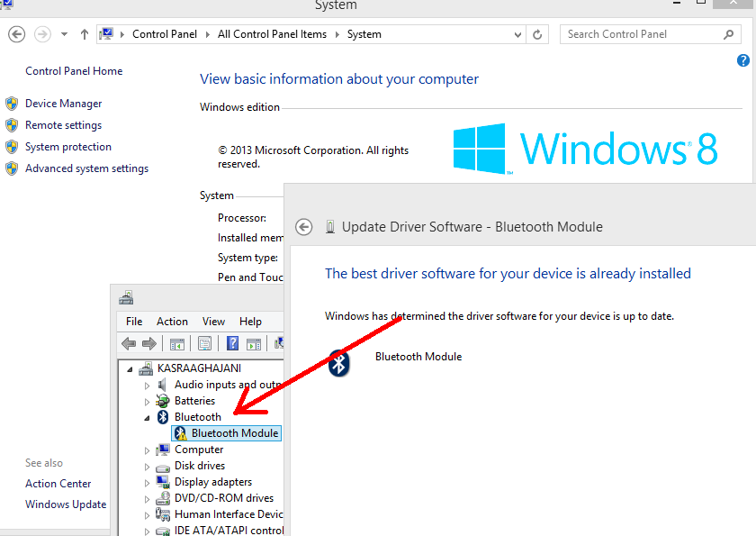Select DVD/CD-ROM drives in device tree

(224, 498)
